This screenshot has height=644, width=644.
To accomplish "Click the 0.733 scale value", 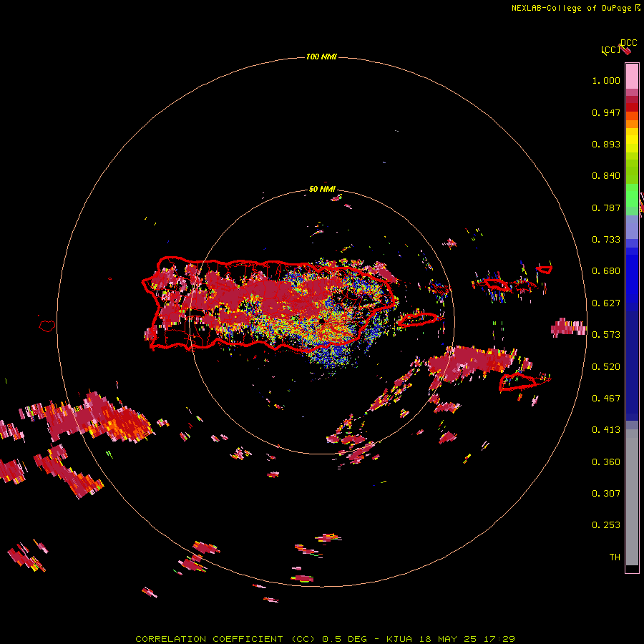I will 606,240.
